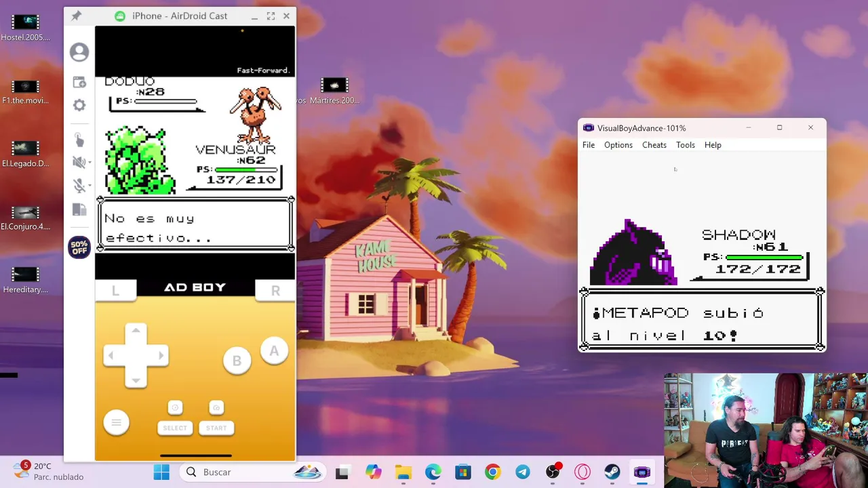This screenshot has height=488, width=868.
Task: Open the 50% OFF promotion badge
Action: tap(79, 247)
